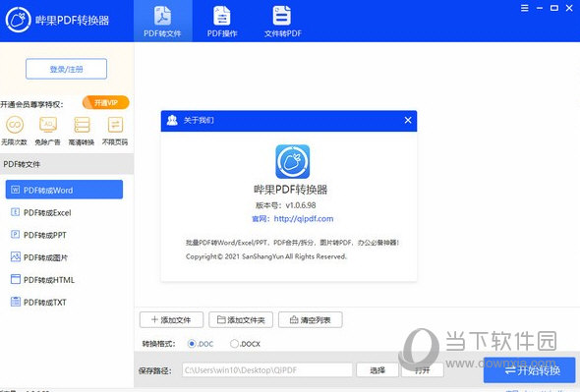Click the 登录/注册 button

point(66,69)
